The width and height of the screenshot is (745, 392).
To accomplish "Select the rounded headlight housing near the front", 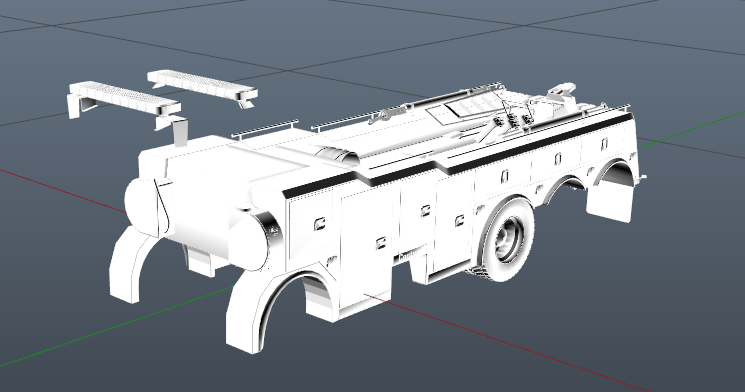I will [257, 238].
